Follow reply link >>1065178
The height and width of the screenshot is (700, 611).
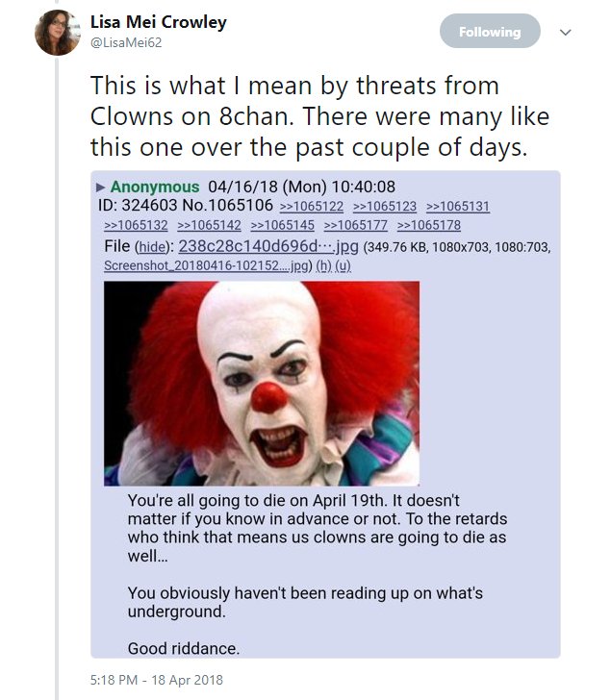point(429,225)
